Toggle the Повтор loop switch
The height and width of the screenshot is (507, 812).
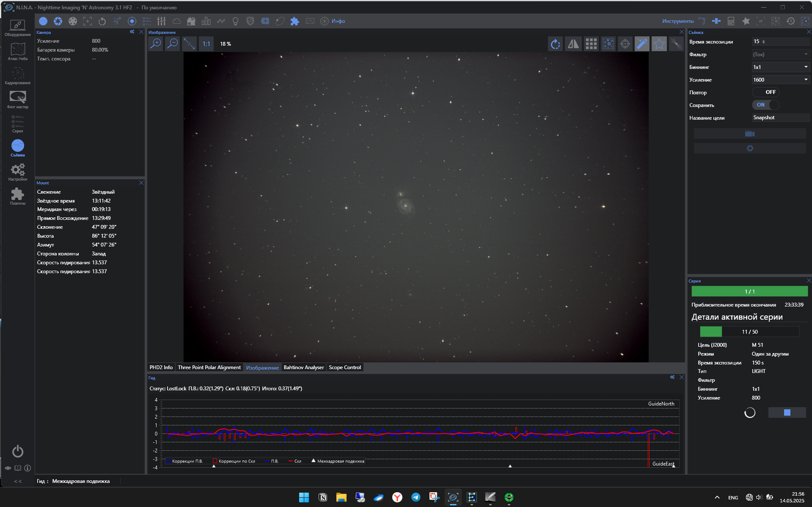point(765,92)
